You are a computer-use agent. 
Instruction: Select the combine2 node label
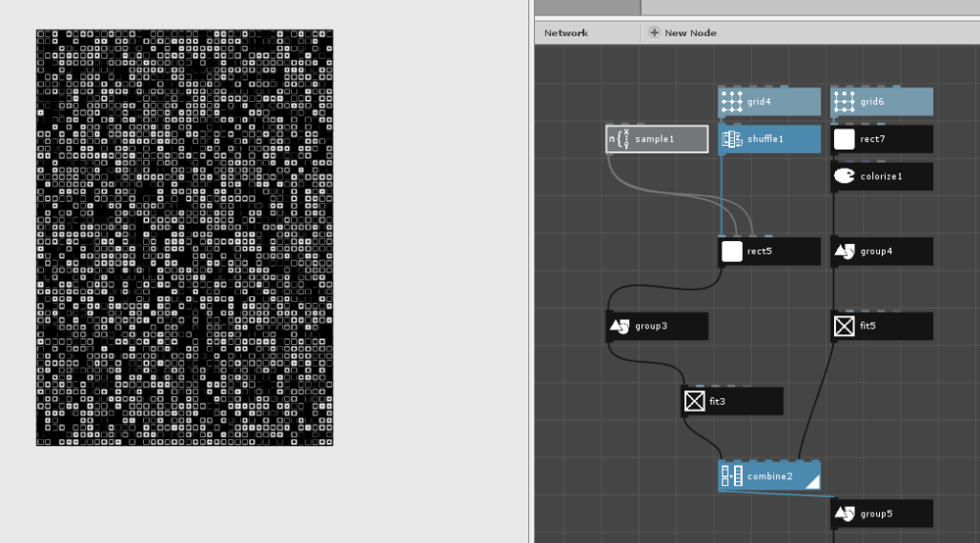(770, 476)
